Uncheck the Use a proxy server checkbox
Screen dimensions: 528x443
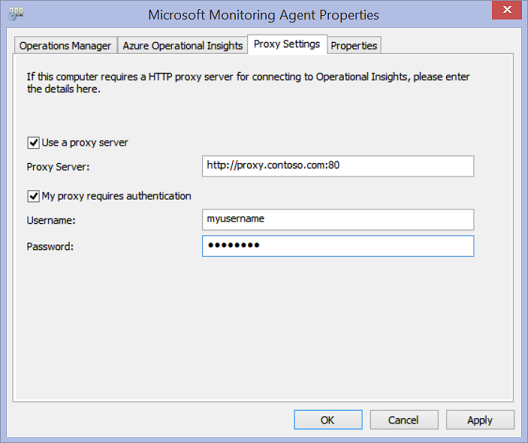[x=33, y=142]
